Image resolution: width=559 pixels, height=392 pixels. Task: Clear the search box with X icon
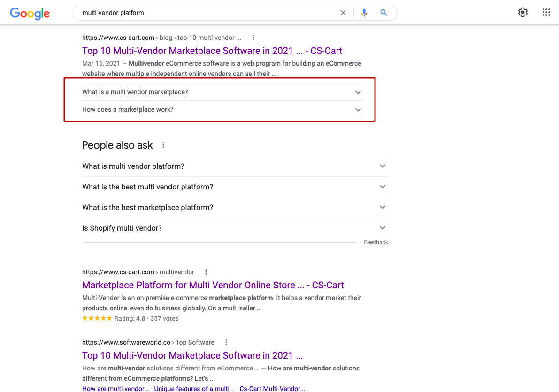[343, 13]
